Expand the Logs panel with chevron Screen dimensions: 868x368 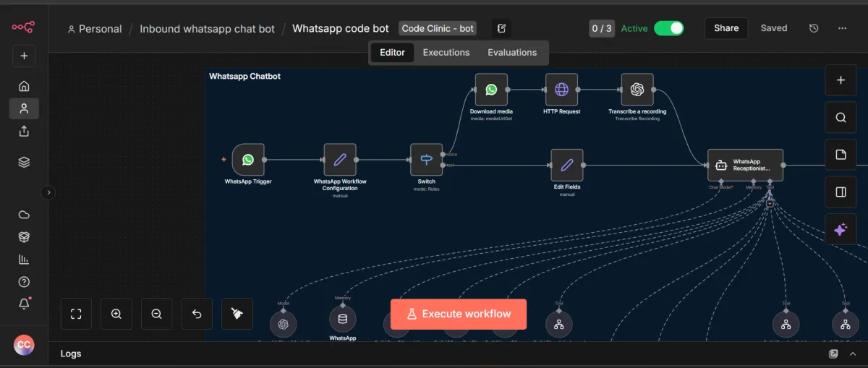[854, 354]
